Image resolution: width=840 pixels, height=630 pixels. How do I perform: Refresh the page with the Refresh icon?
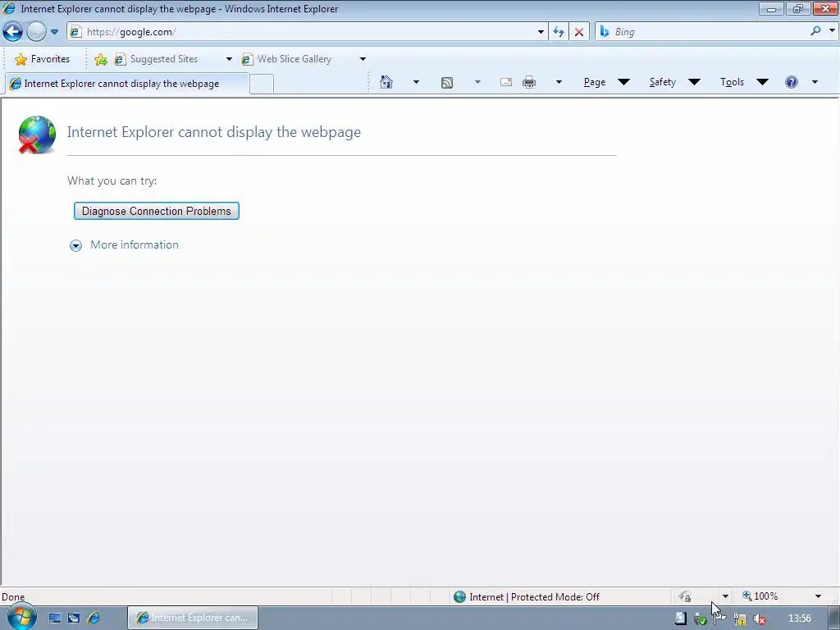point(558,32)
